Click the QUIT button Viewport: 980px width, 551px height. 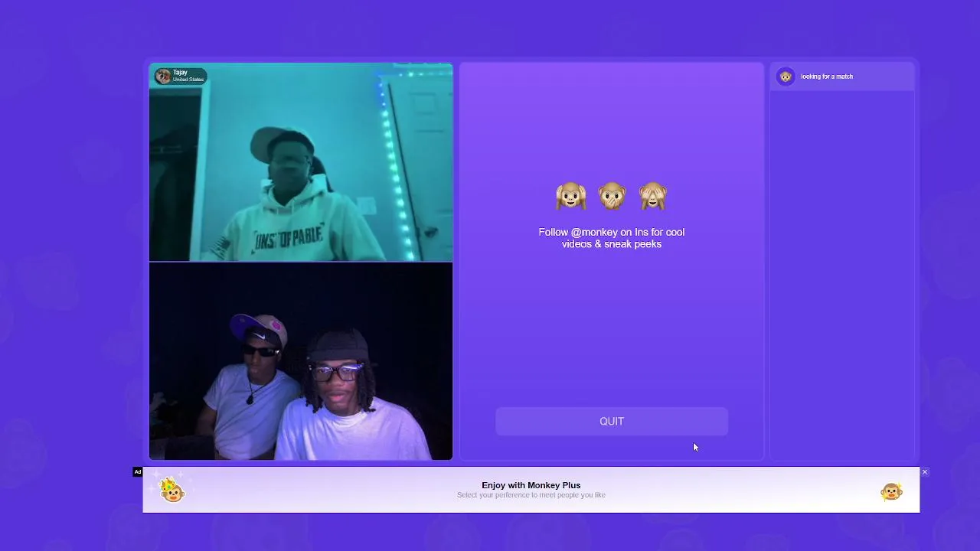point(612,422)
